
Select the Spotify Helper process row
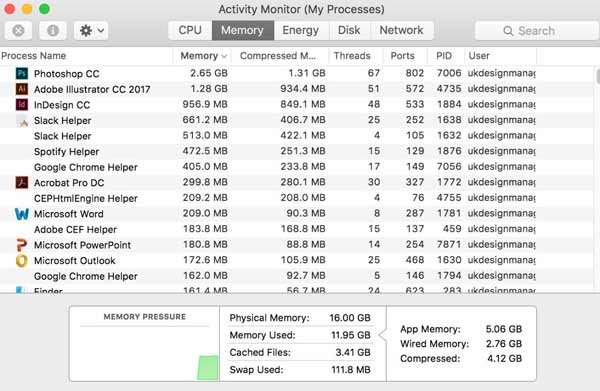[268, 152]
